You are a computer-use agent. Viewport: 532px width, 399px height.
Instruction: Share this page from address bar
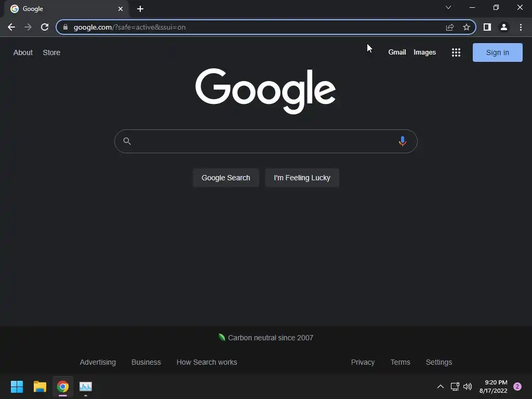coord(450,27)
